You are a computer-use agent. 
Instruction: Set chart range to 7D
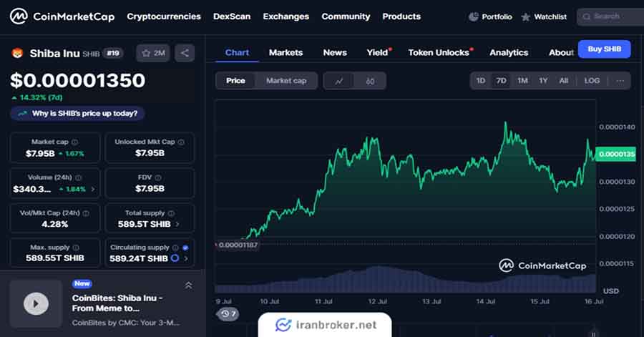point(501,81)
